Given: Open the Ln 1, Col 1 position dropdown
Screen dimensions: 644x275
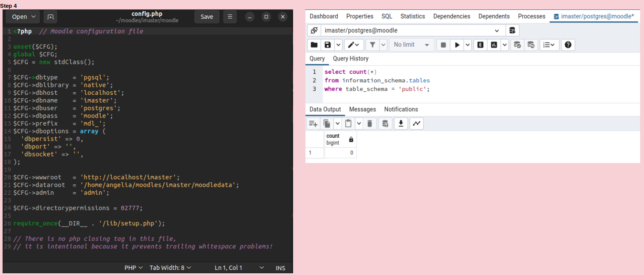Looking at the screenshot, I should 239,268.
